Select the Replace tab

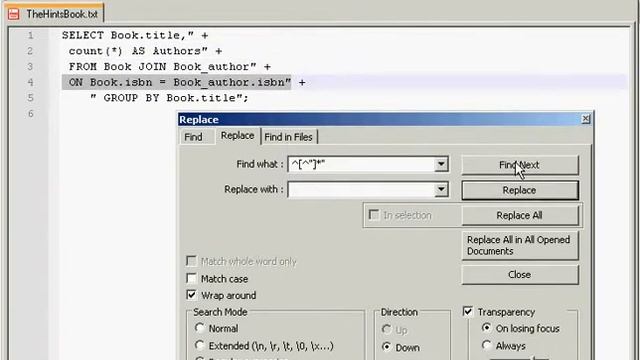(238, 136)
